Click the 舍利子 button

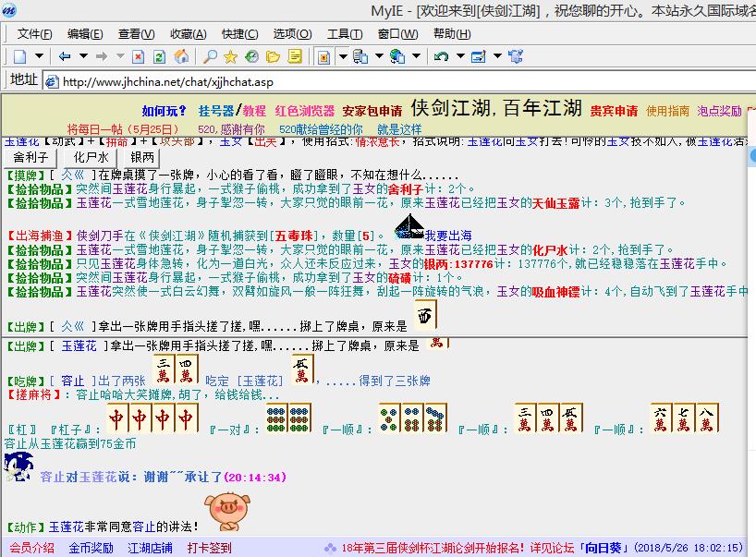pos(30,158)
